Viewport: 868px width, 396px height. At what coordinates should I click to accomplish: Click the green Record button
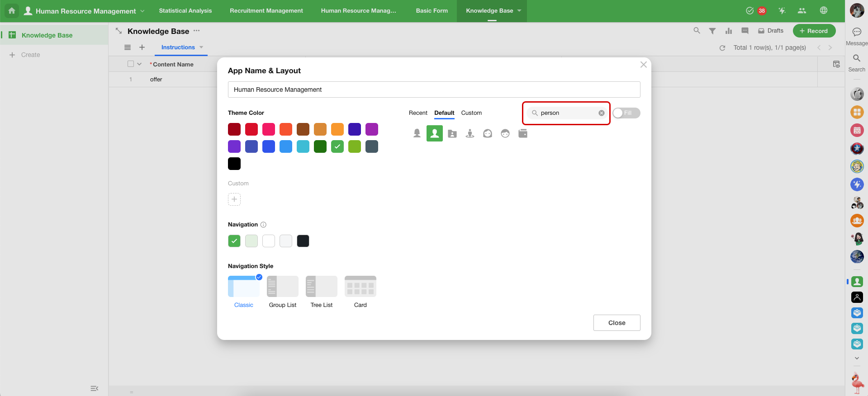[x=814, y=31]
